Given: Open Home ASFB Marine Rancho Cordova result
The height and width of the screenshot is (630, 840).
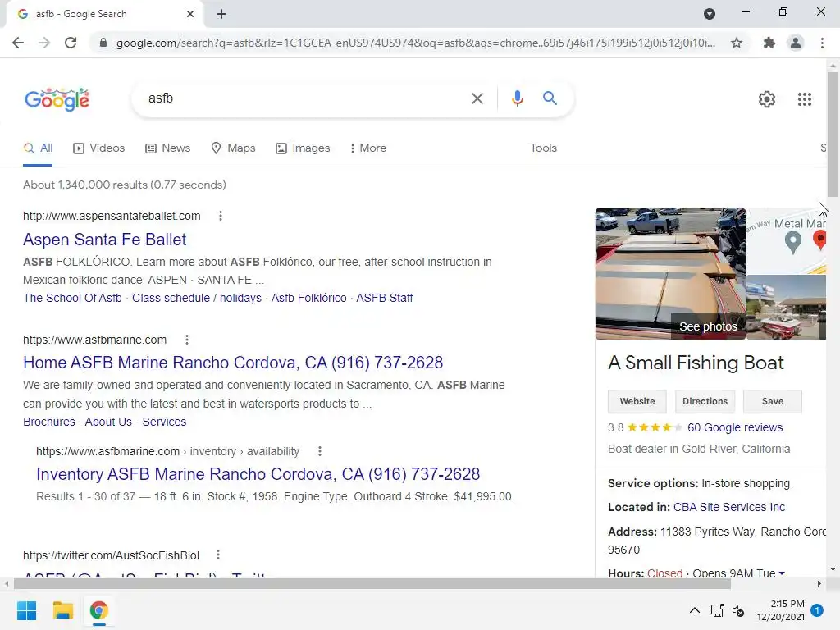Looking at the screenshot, I should point(233,363).
